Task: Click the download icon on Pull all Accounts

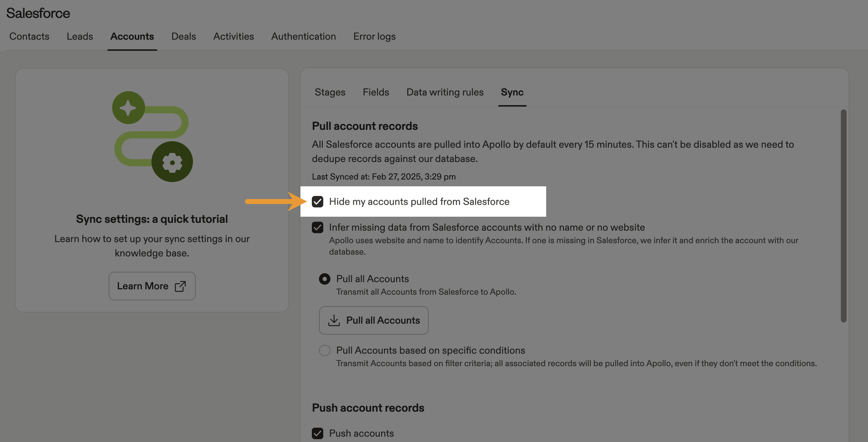Action: 334,320
